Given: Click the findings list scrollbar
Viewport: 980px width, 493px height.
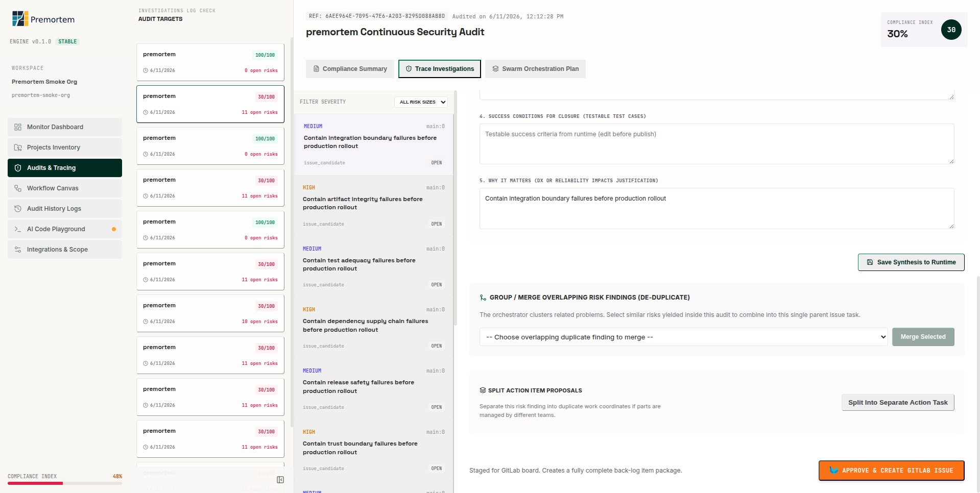Looking at the screenshot, I should coord(455,209).
